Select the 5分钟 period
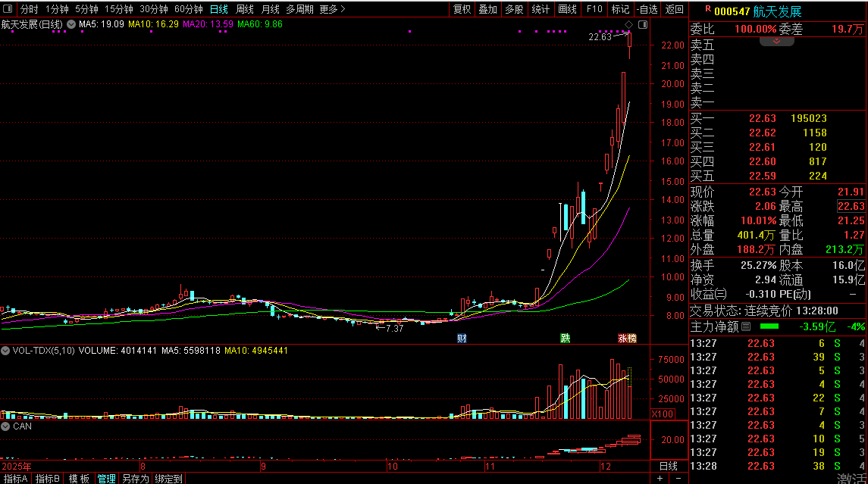868x484 pixels. 86,9
